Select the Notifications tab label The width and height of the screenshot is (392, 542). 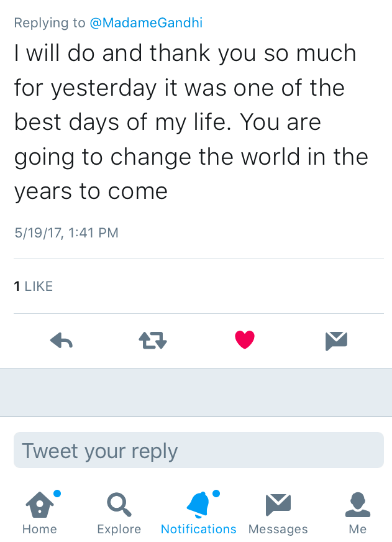pyautogui.click(x=198, y=530)
